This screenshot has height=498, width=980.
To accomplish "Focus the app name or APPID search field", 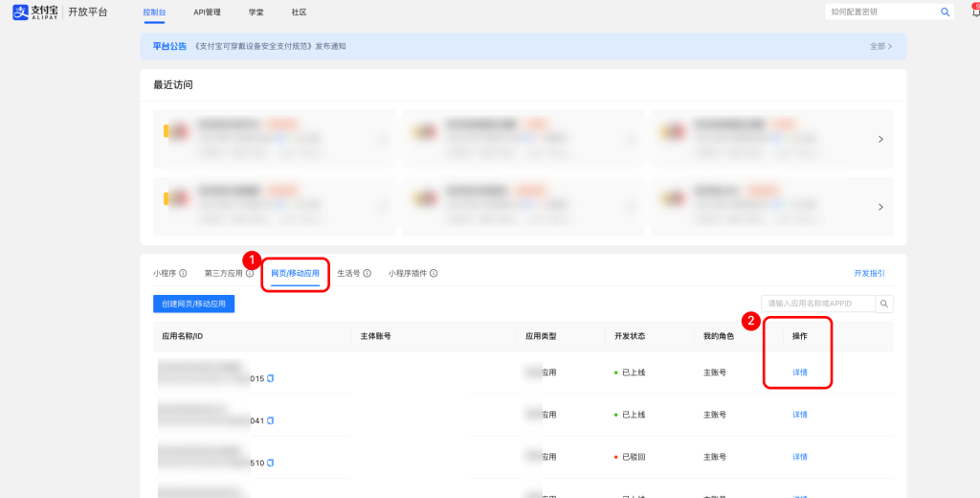I will click(818, 304).
